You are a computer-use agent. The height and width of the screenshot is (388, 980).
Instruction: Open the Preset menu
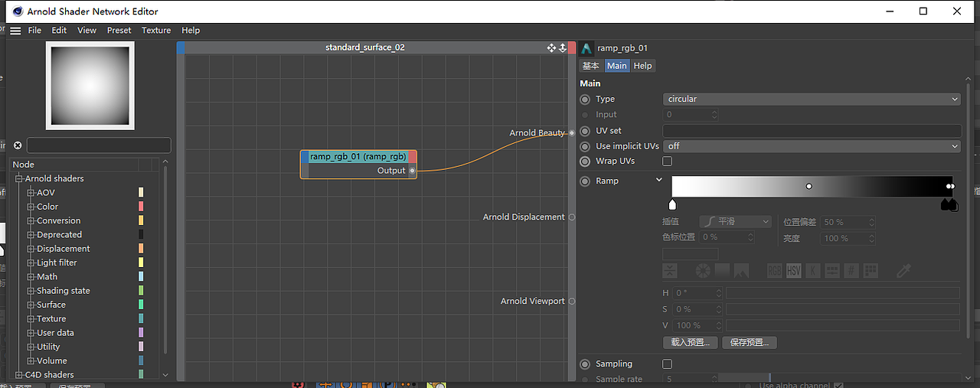pyautogui.click(x=119, y=31)
